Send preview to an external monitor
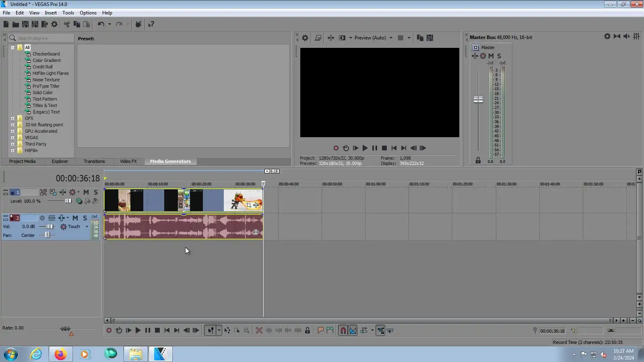644x362 pixels. coord(318,38)
